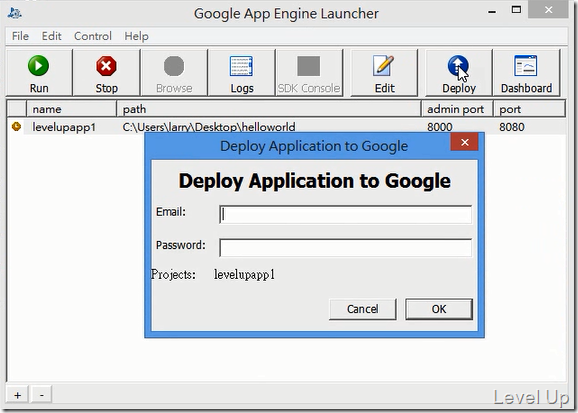Click the Google App Engine Launcher title icon
The width and height of the screenshot is (578, 413).
[14, 13]
